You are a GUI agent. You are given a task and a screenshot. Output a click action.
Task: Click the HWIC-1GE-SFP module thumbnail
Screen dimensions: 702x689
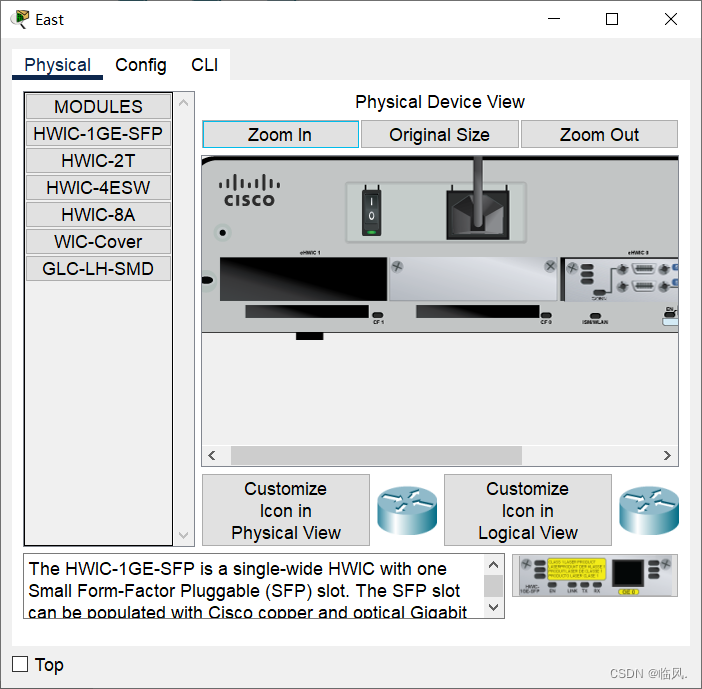point(595,576)
